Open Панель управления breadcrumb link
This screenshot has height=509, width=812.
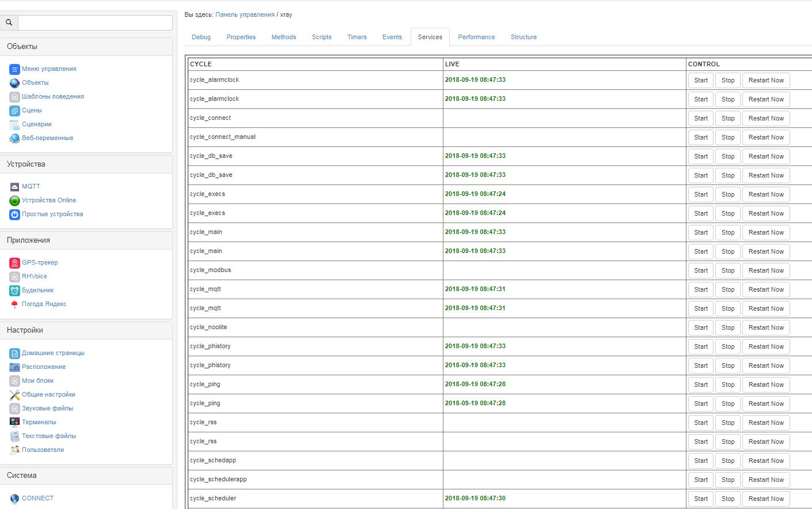[245, 15]
